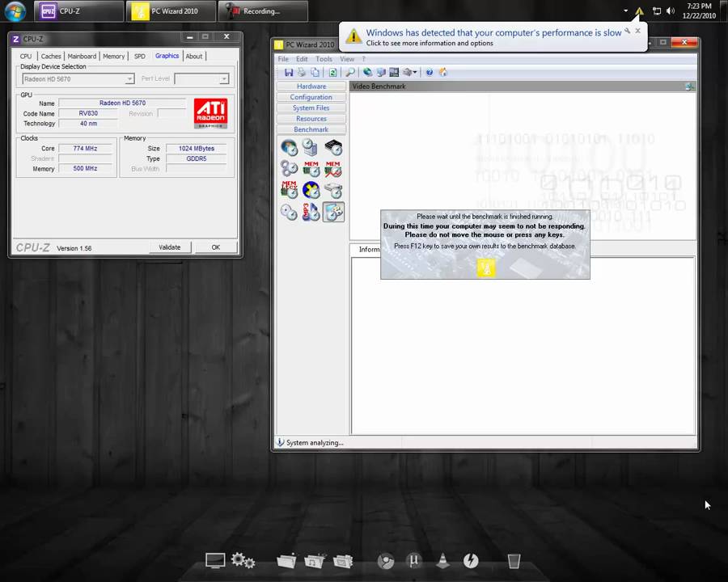Click the blue-yellow DirectX benchmark icon

(311, 190)
